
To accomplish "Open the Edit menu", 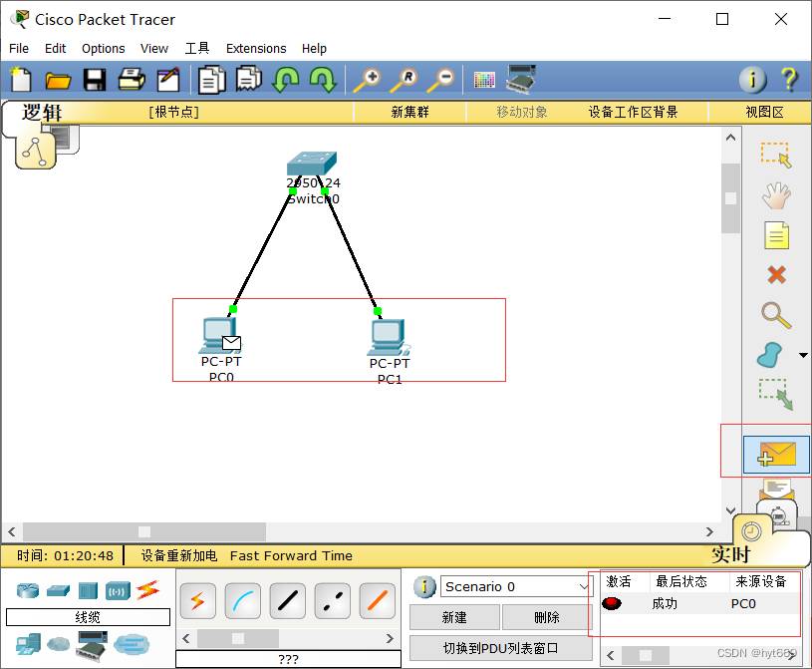I will pos(56,49).
